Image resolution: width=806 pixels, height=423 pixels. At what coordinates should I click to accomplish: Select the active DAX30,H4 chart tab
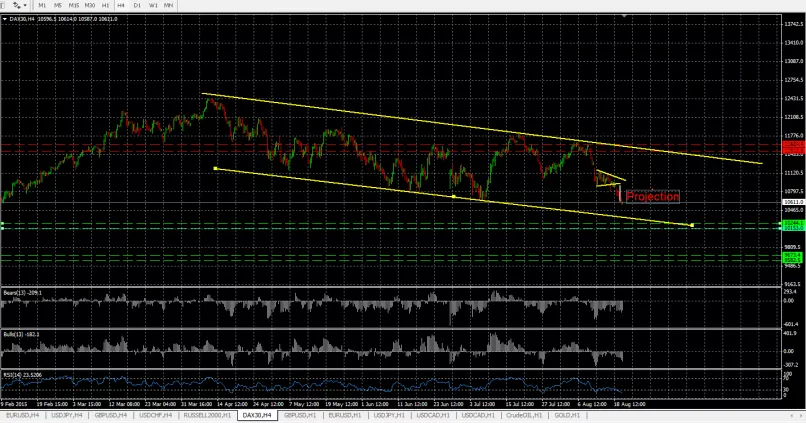pyautogui.click(x=257, y=415)
